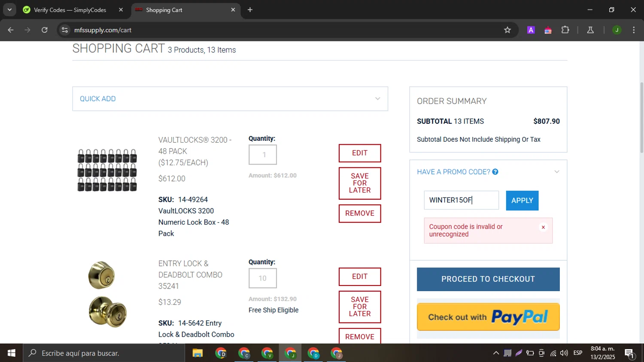
Task: Open taskbar clock showing 8:04 a. m.
Action: tap(602, 353)
